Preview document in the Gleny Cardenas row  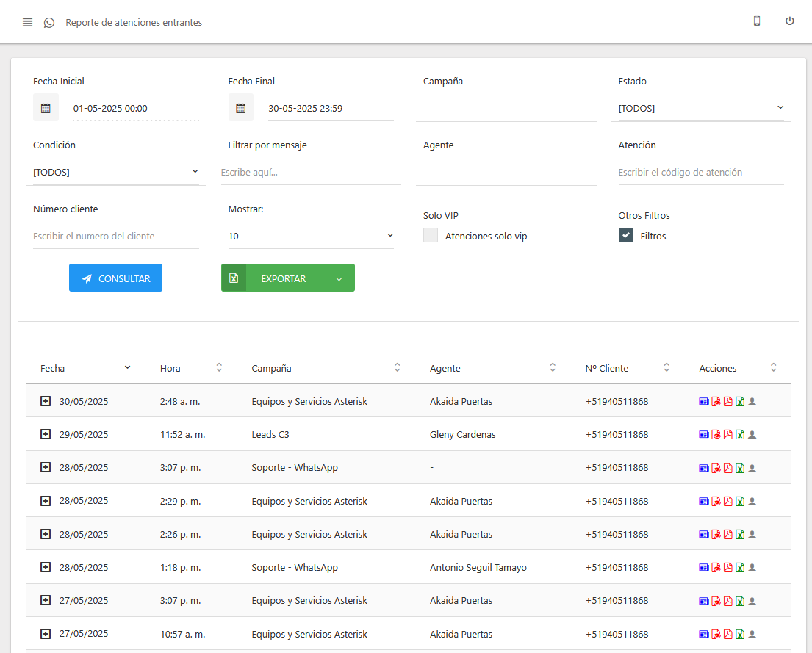point(716,434)
